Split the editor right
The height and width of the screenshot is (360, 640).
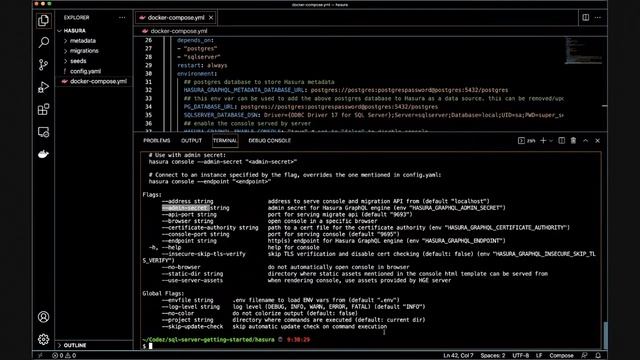[x=585, y=17]
